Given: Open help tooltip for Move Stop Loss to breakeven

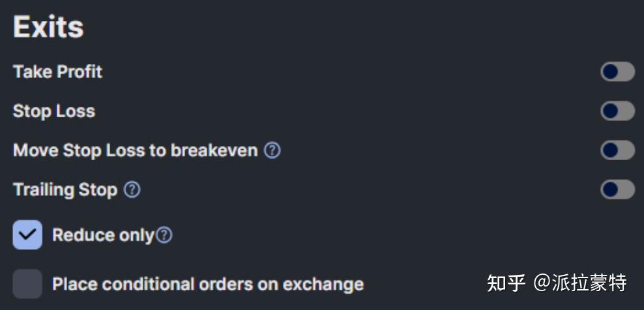Looking at the screenshot, I should [x=272, y=150].
